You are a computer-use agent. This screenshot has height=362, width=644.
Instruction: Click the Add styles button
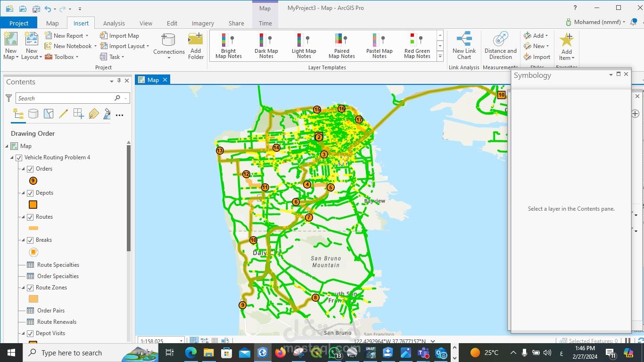point(536,35)
